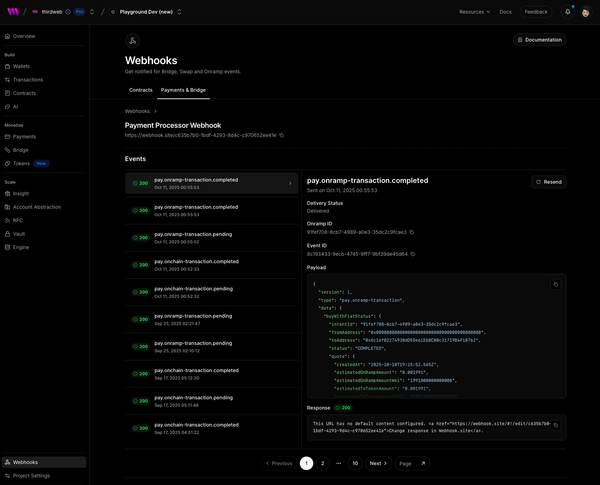This screenshot has height=485, width=600.
Task: Open Account Abstraction in sidebar
Action: coord(35,206)
